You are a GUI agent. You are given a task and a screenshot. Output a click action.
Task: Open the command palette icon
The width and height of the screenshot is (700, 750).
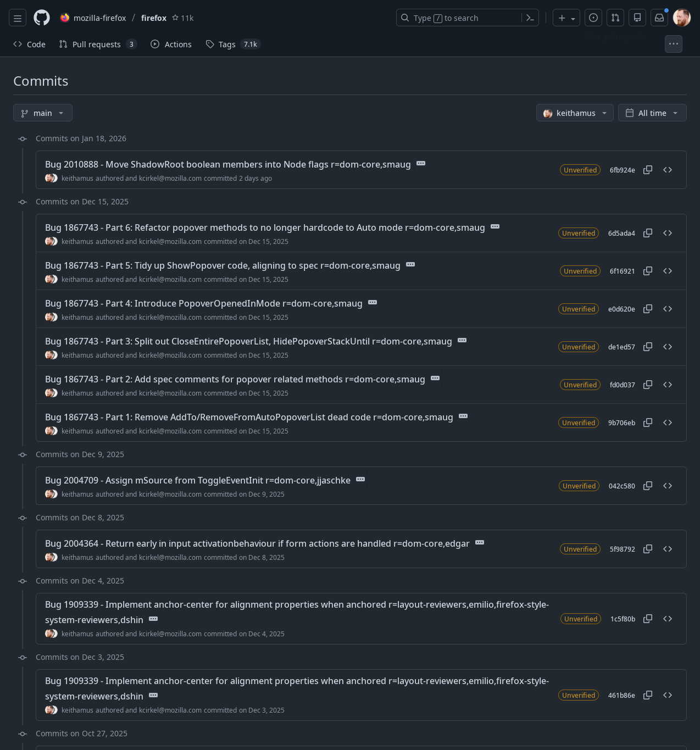pos(530,18)
